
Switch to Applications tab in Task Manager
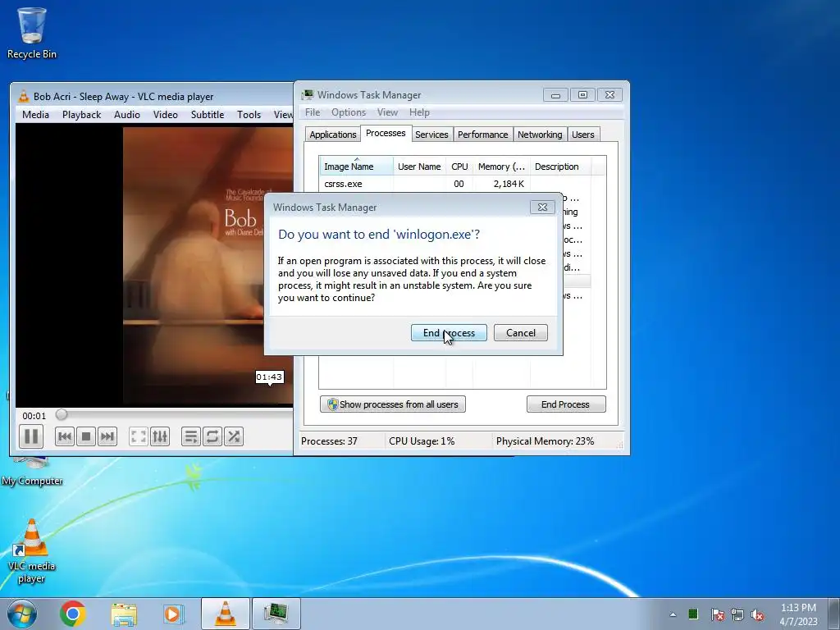pos(333,135)
